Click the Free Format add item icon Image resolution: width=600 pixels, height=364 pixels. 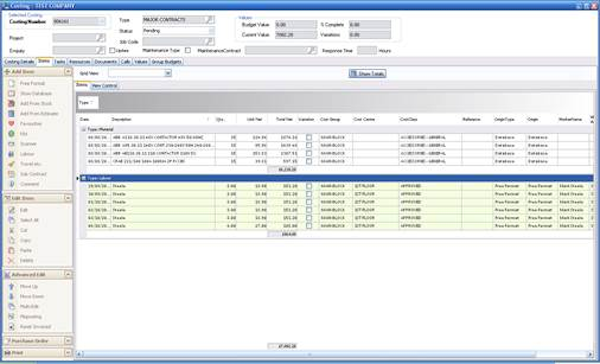click(x=12, y=83)
